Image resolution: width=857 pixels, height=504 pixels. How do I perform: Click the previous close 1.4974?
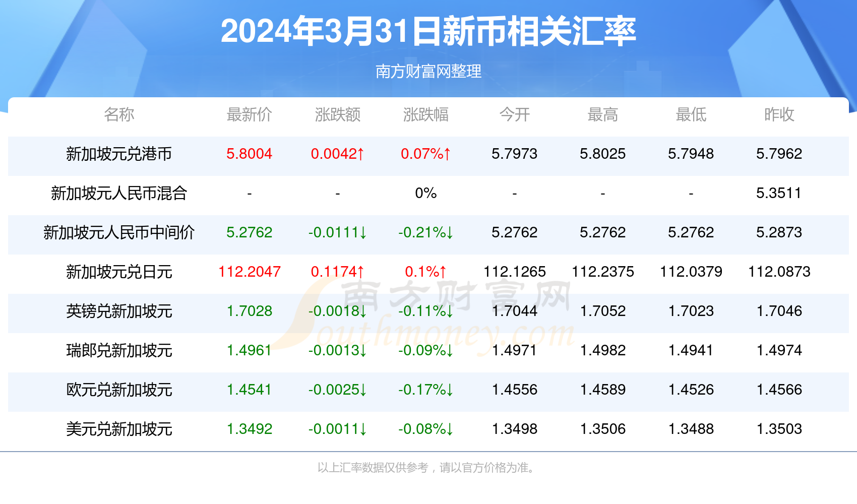[779, 350]
